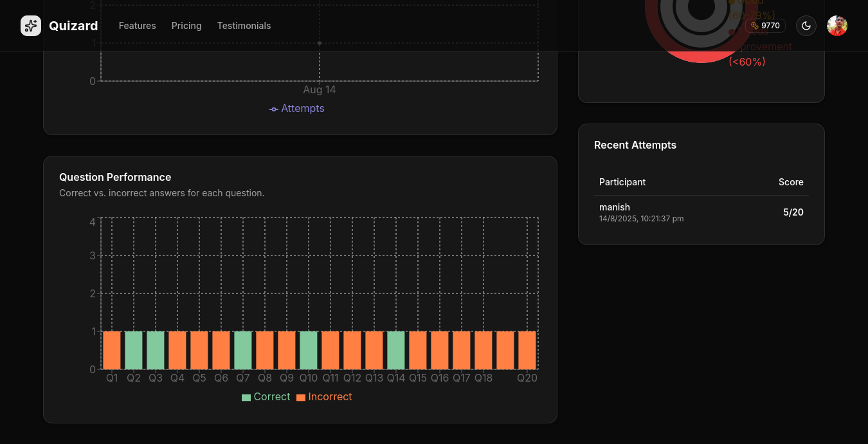This screenshot has height=444, width=868.
Task: Click the Quizard brand name
Action: click(73, 26)
